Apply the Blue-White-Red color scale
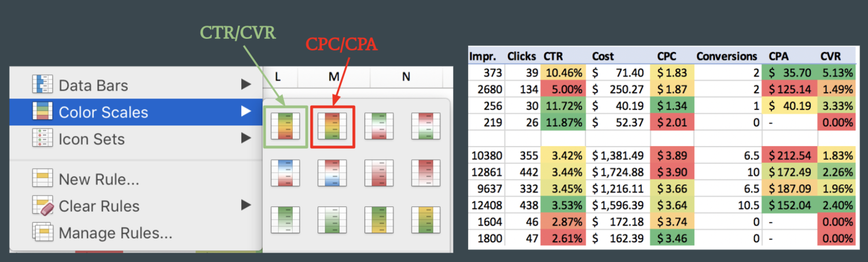 click(285, 173)
